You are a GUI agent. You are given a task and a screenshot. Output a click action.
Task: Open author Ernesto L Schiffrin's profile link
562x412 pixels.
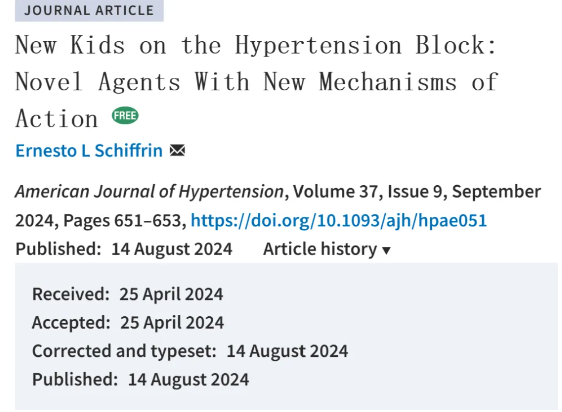(x=89, y=150)
